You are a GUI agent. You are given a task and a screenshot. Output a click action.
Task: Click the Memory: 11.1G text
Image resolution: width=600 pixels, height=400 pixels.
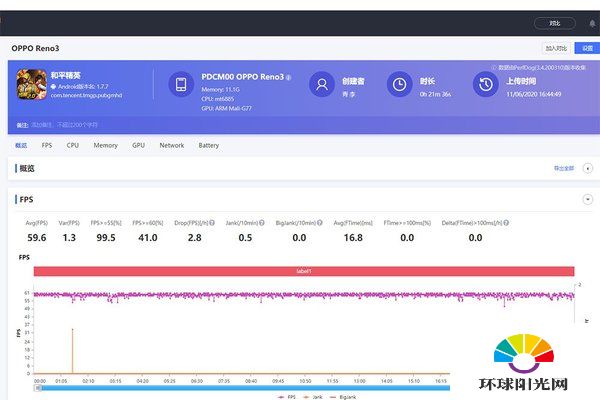click(220, 90)
